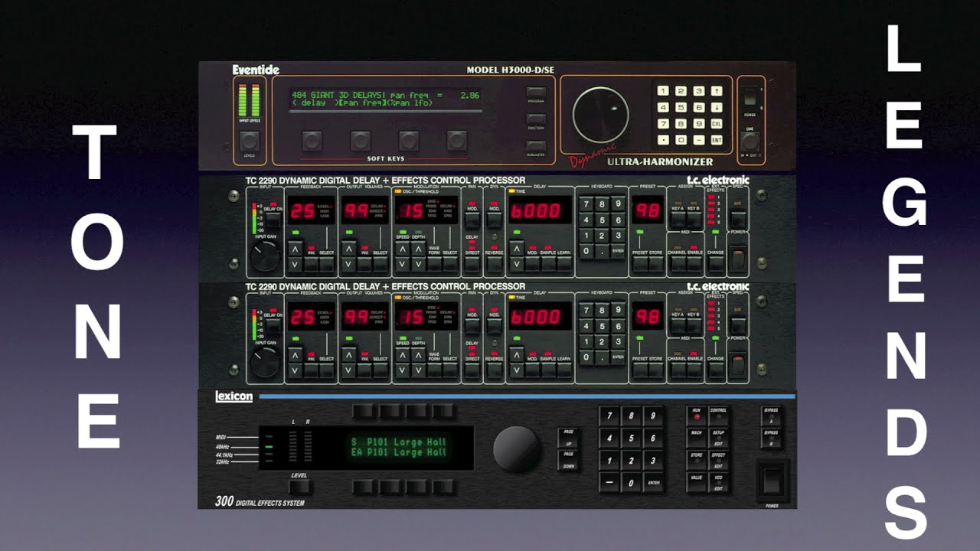Select the Lexicon CONTROL button
Viewport: 980px width, 551px height.
point(718,415)
